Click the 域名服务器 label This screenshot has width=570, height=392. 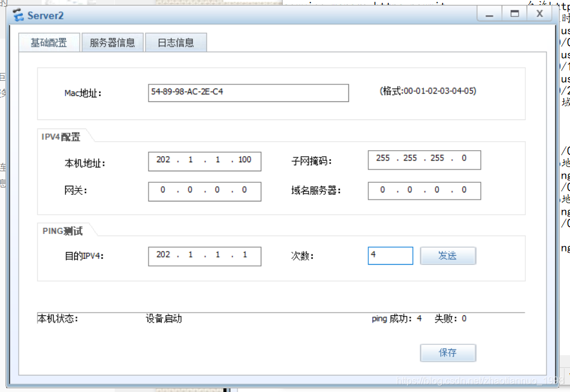tap(316, 190)
